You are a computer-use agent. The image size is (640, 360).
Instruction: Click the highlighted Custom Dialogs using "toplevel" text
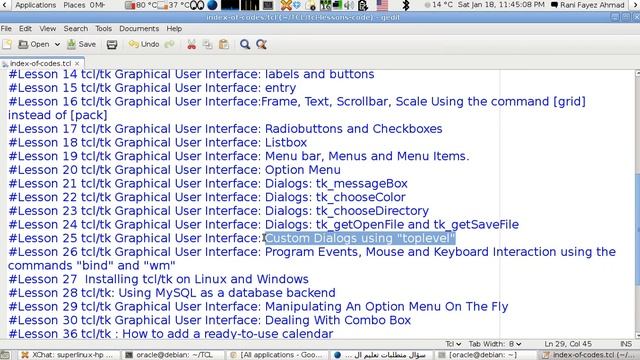tap(360, 238)
